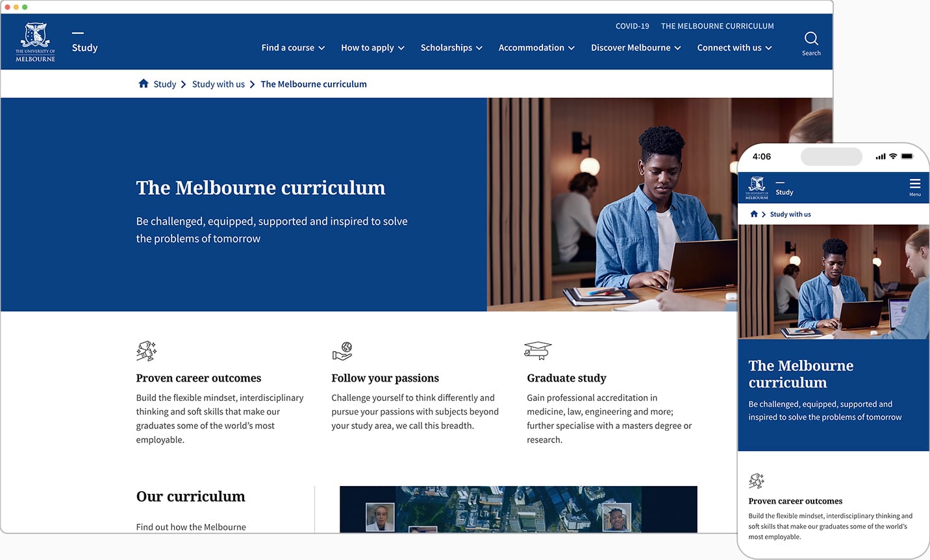930x560 pixels.
Task: Go to Study with us breadcrumb on desktop
Action: click(x=218, y=84)
